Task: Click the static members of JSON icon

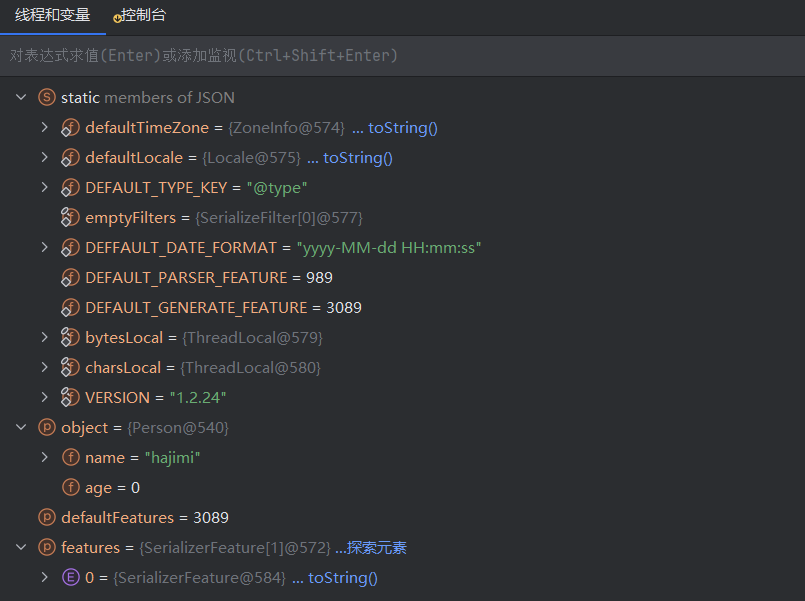Action: click(46, 98)
